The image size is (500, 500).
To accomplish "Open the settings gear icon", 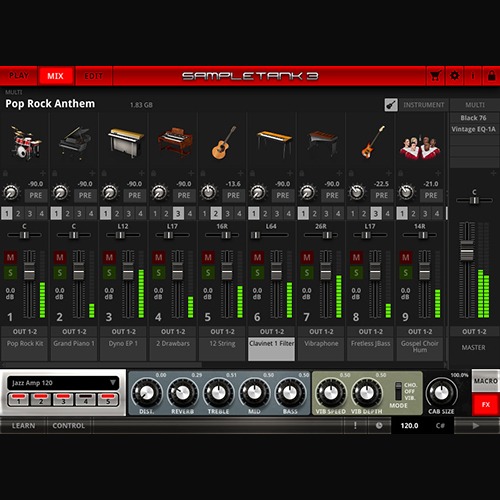I will (454, 76).
